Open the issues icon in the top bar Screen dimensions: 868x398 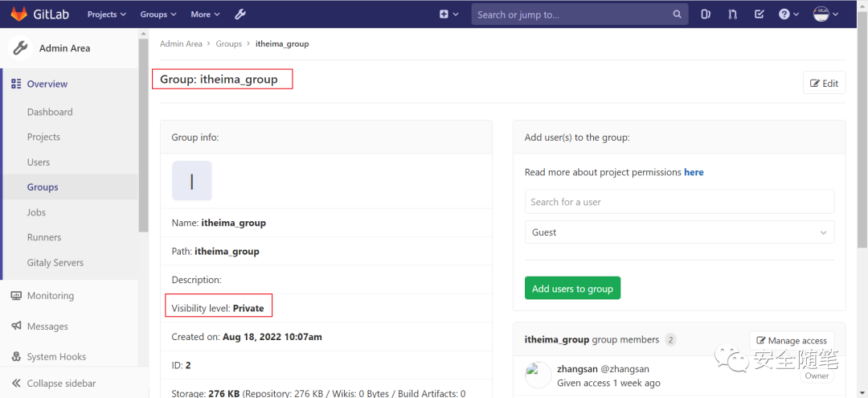pyautogui.click(x=706, y=14)
